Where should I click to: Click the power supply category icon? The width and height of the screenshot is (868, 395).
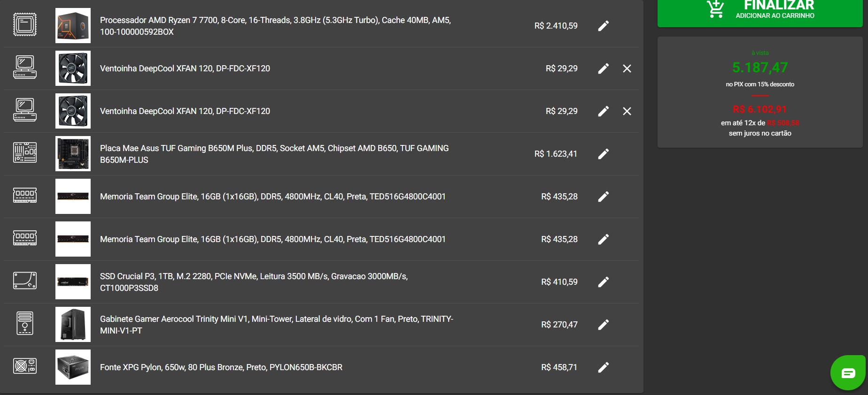tap(25, 366)
